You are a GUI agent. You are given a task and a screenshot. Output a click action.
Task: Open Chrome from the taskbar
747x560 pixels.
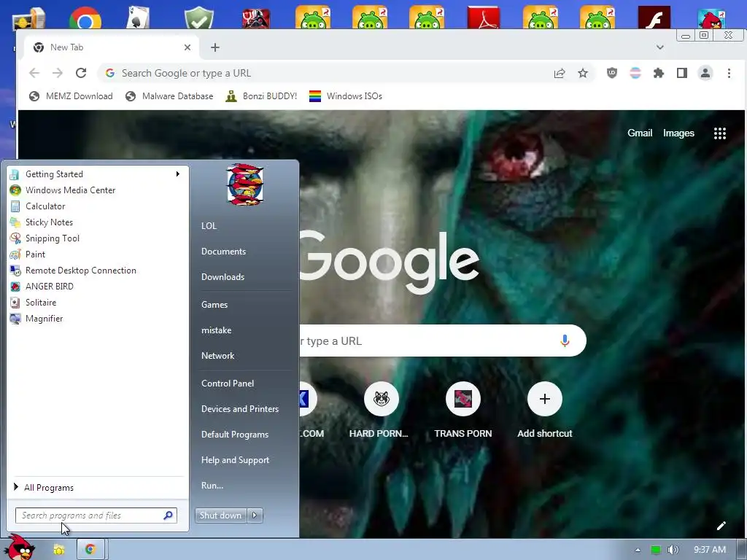tap(90, 549)
